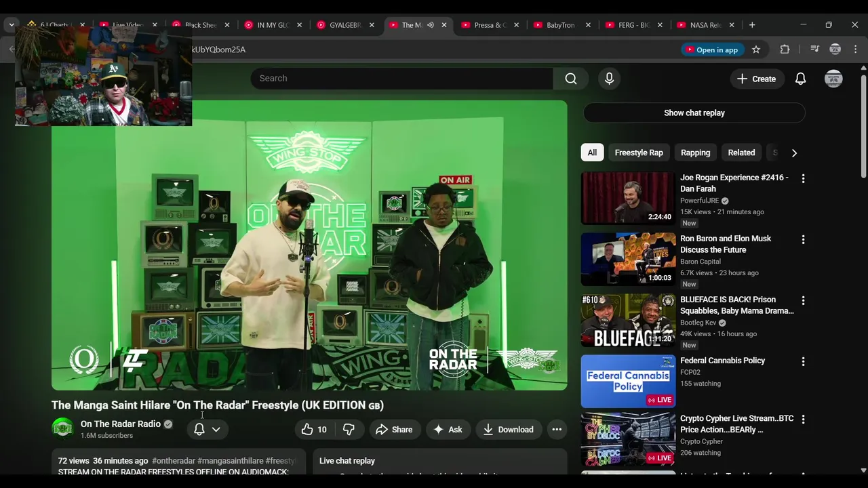
Task: Click the Bootleg Kev channel name
Action: (698, 323)
